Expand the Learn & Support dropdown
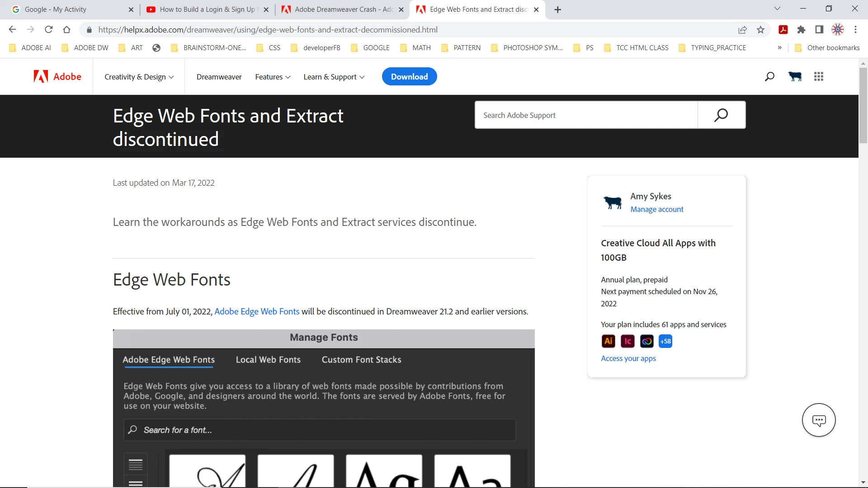Viewport: 868px width, 488px height. click(334, 77)
